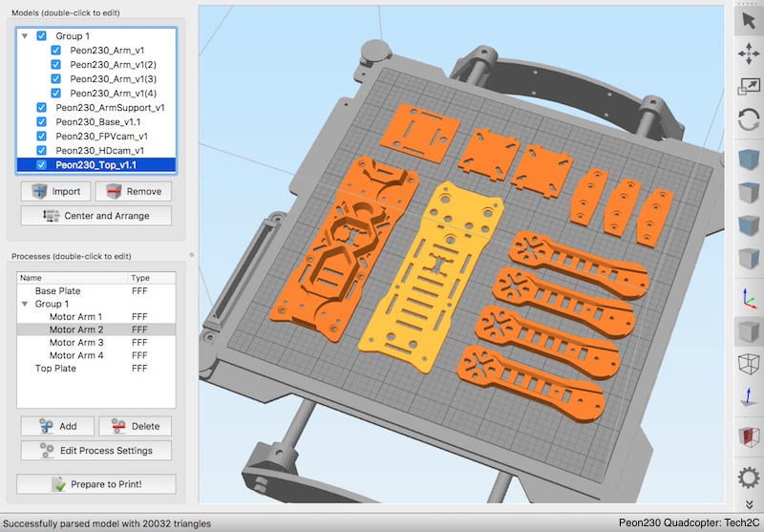Select Peon230_Top_v1.1 model name
The image size is (764, 532).
(96, 164)
